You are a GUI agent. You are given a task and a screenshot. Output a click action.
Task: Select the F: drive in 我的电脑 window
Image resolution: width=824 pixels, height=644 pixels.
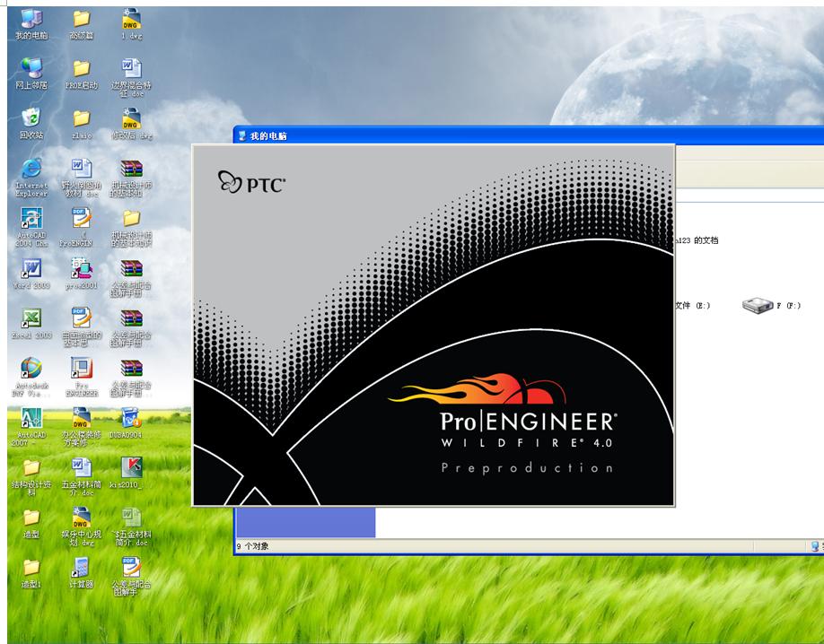[771, 305]
